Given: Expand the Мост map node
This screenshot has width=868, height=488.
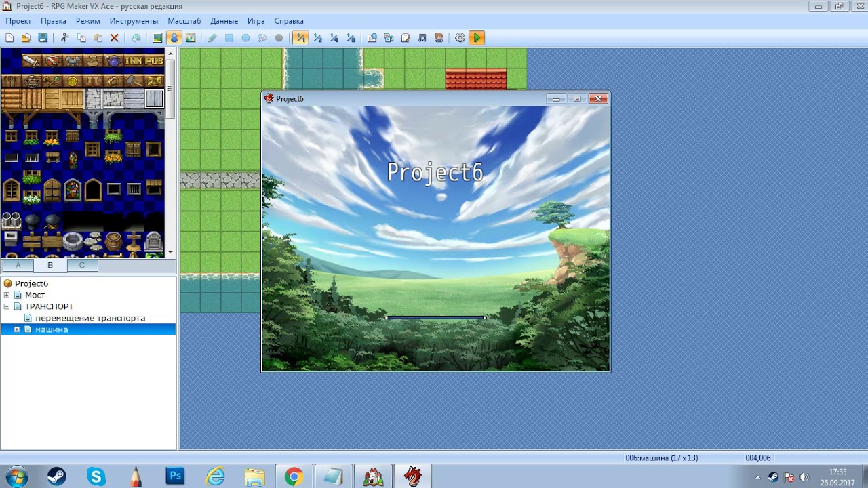Looking at the screenshot, I should point(7,295).
